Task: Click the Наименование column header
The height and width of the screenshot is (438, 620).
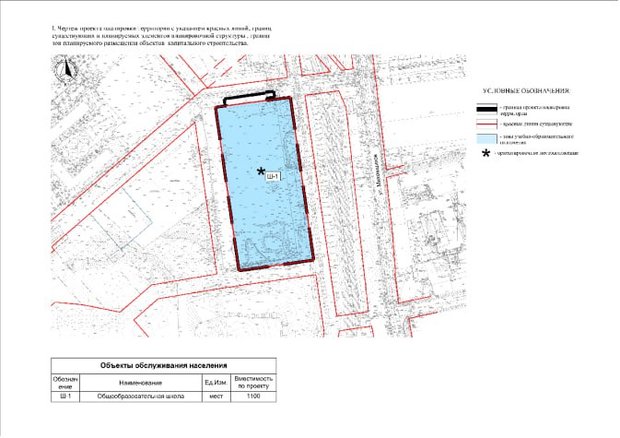Action: coord(140,382)
